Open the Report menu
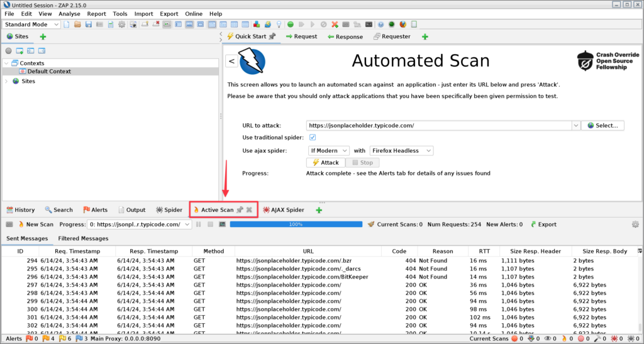Viewport: 644px width, 344px height. pyautogui.click(x=96, y=14)
